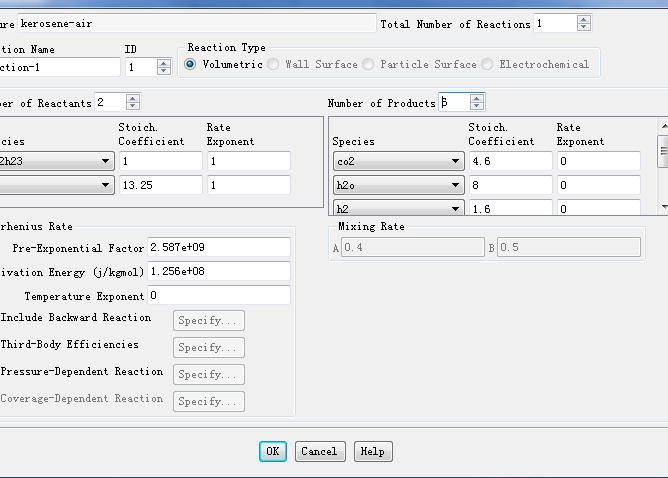Increase Number of Reactants spinner
Viewport: 668px width, 478px height.
[133, 97]
